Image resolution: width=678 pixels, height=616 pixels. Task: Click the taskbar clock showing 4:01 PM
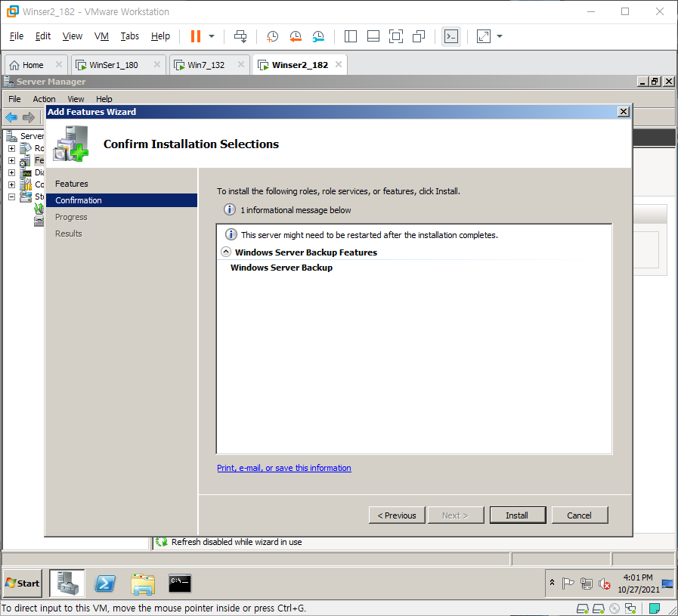tap(638, 583)
